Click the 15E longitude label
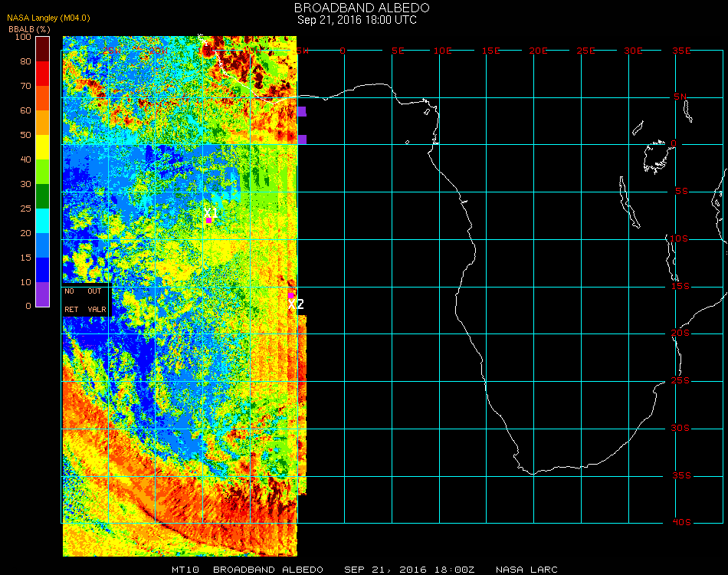This screenshot has width=728, height=575. (490, 51)
